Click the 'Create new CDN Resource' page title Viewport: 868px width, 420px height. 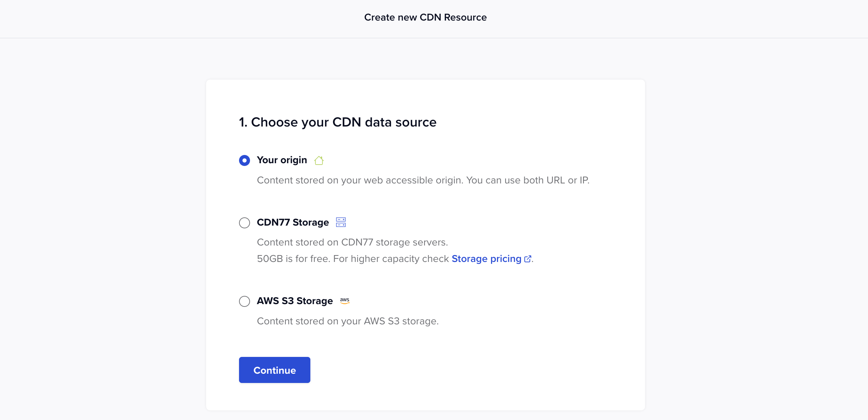425,17
